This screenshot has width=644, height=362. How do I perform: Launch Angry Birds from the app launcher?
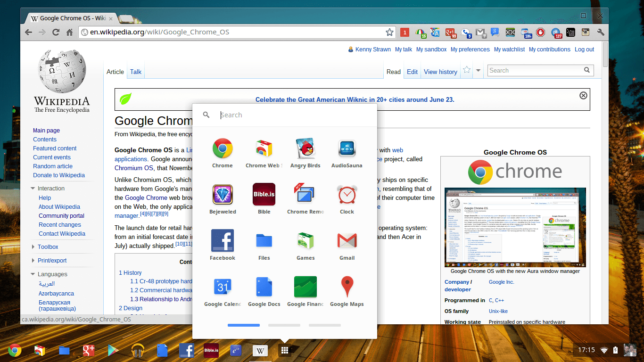click(305, 148)
